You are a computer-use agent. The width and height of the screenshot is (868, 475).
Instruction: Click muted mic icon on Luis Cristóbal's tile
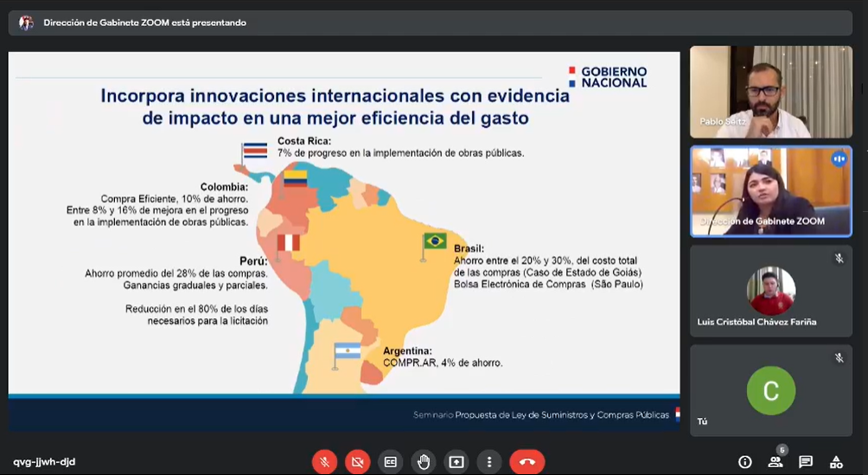click(x=839, y=259)
